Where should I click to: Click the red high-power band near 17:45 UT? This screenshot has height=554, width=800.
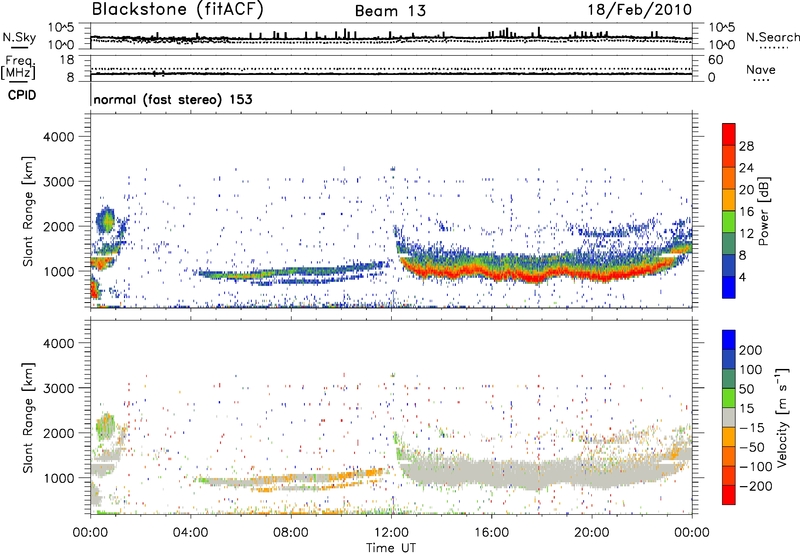(534, 279)
